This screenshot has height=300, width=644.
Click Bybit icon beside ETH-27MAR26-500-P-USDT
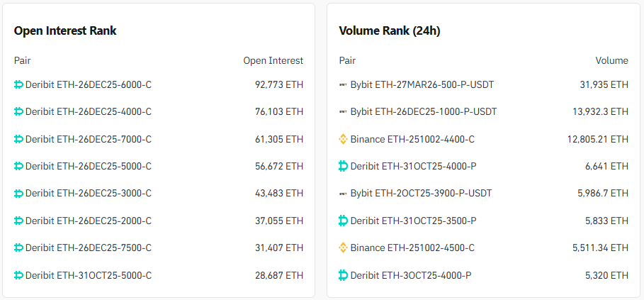pyautogui.click(x=344, y=85)
